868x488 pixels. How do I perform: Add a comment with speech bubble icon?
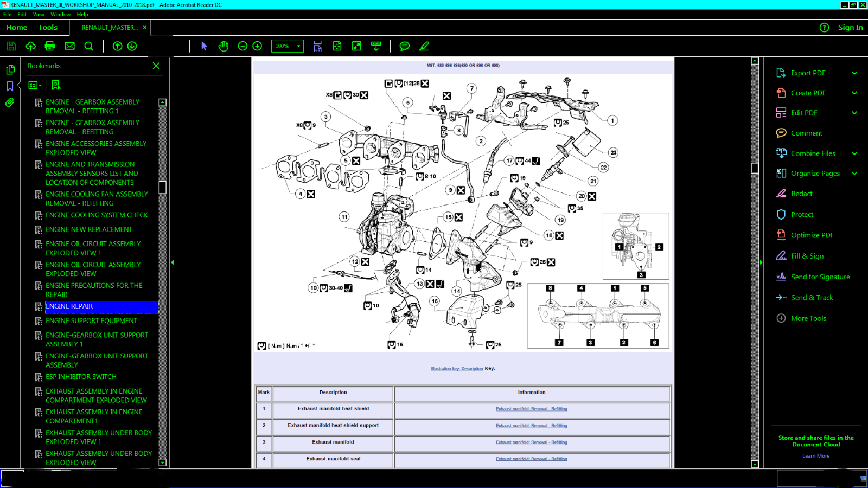pos(404,46)
